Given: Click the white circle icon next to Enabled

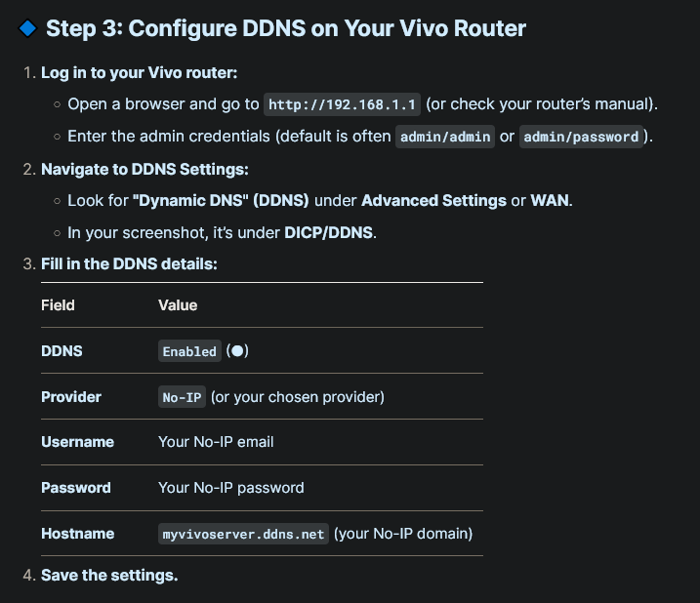Looking at the screenshot, I should [237, 351].
